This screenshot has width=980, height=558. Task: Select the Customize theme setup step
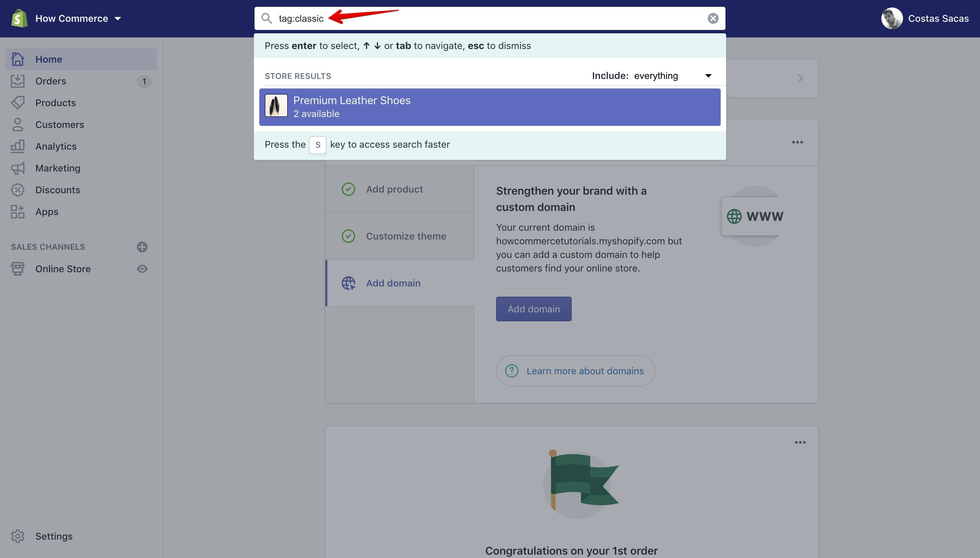[x=399, y=236]
